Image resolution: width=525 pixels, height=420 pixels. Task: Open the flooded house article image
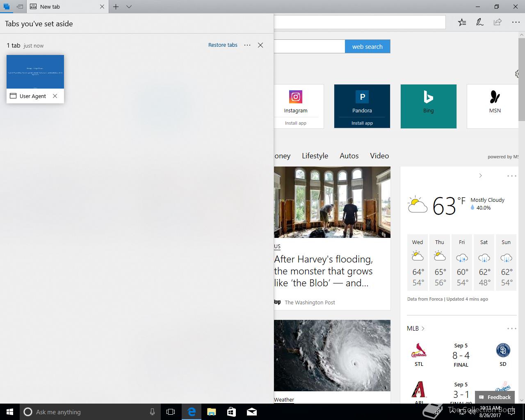(332, 202)
